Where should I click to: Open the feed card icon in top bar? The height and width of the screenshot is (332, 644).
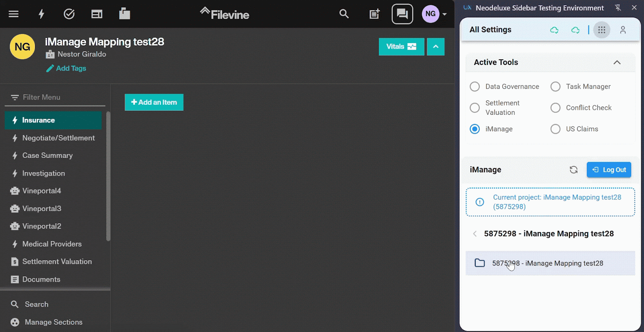click(97, 15)
